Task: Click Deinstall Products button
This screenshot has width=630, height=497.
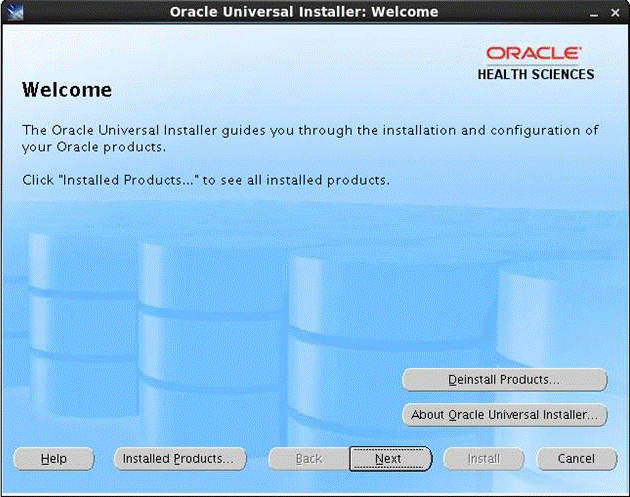Action: (x=504, y=380)
